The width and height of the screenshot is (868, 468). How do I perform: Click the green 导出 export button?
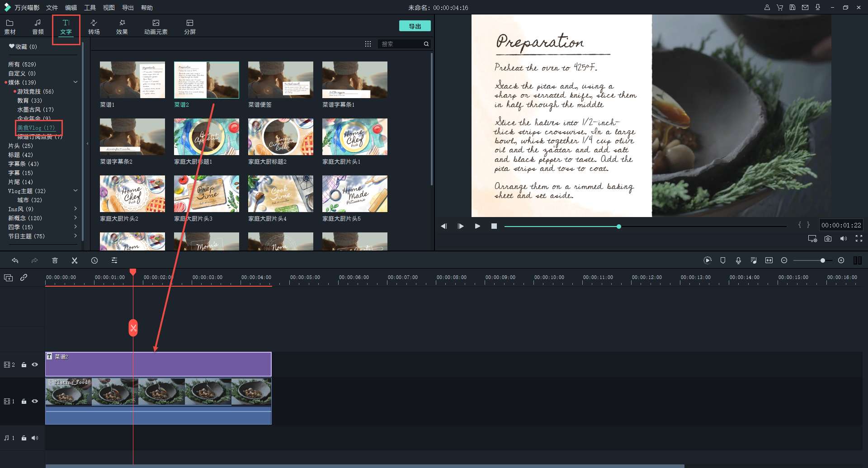point(415,26)
